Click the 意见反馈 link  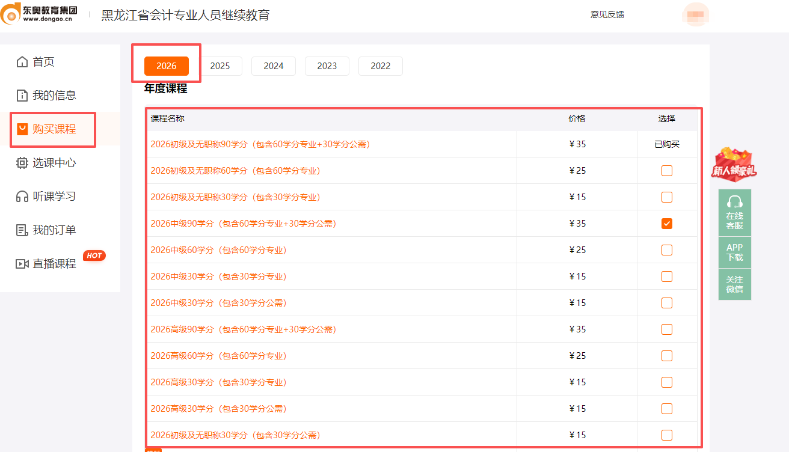607,15
